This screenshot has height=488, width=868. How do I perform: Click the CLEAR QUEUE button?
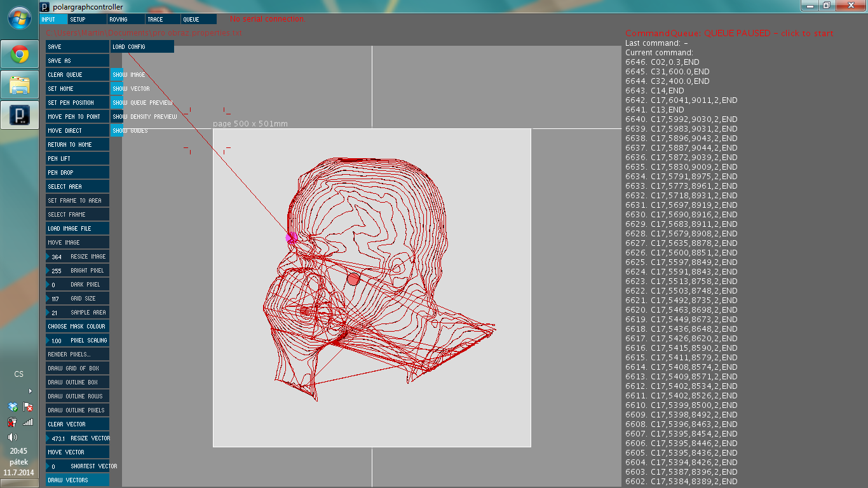pos(78,74)
